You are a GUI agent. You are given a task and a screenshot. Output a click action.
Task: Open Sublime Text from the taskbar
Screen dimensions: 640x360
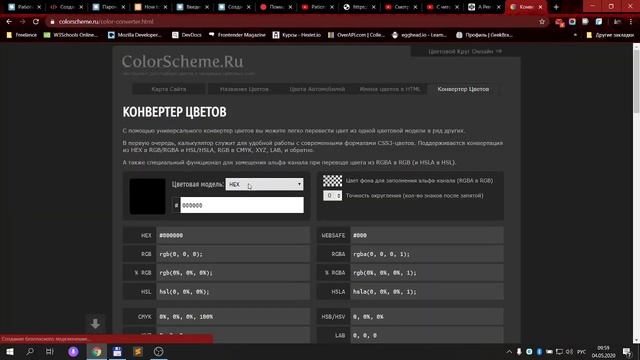(138, 351)
